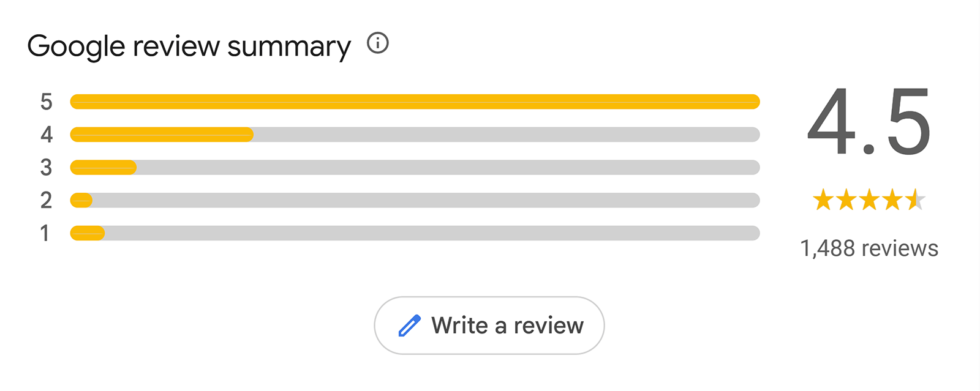This screenshot has height=391, width=980.
Task: Open the 1,488 reviews list
Action: 869,248
